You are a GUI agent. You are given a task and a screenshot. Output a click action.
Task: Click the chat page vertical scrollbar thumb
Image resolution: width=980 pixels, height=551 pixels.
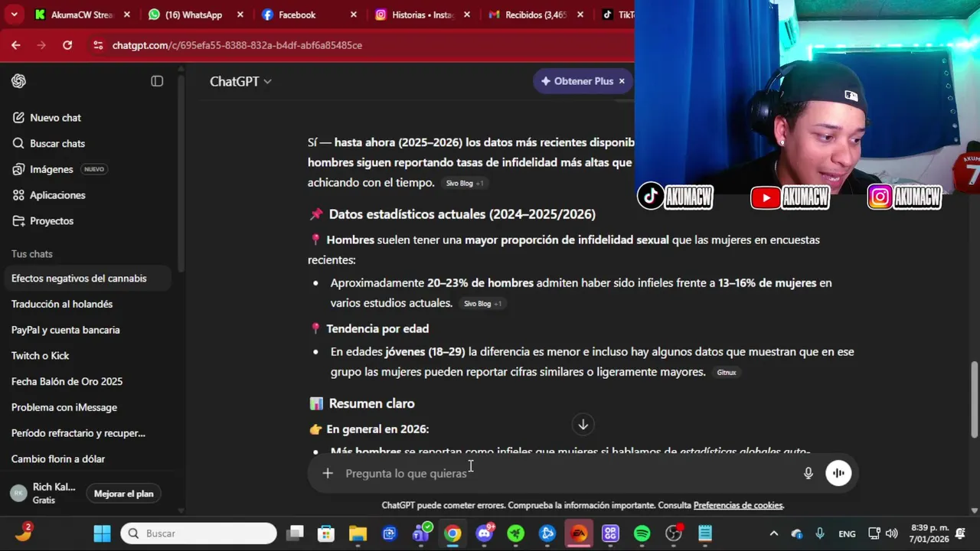tap(975, 398)
